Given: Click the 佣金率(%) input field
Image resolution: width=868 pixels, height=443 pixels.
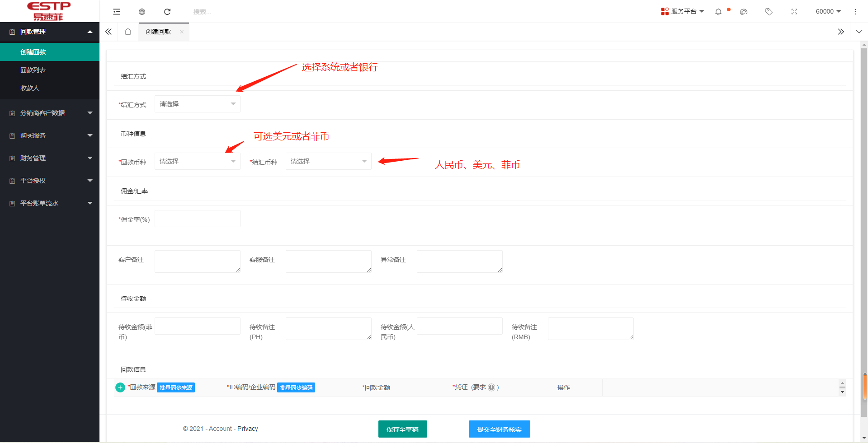Looking at the screenshot, I should [x=197, y=218].
